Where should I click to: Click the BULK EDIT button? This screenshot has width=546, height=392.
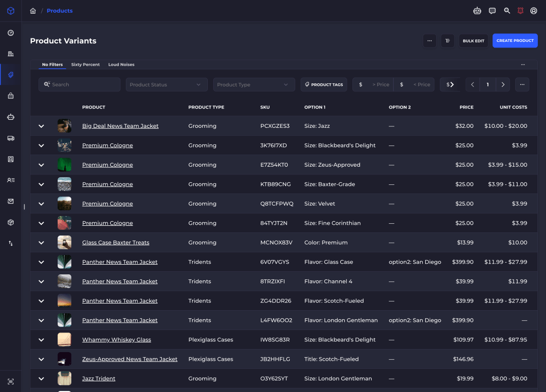point(473,41)
